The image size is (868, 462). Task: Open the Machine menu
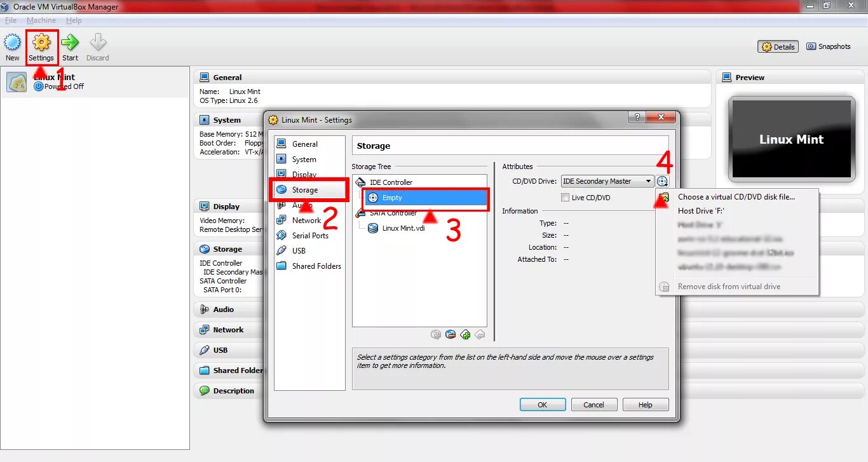click(x=41, y=20)
